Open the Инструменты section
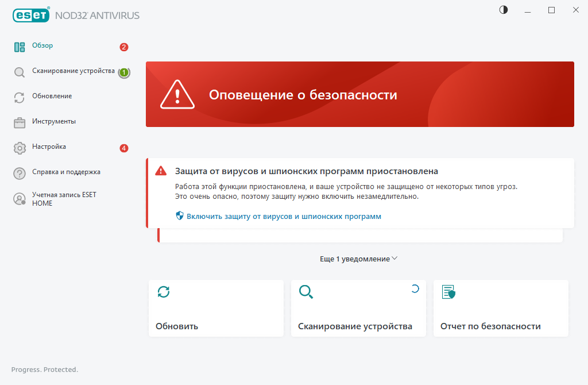 [54, 121]
